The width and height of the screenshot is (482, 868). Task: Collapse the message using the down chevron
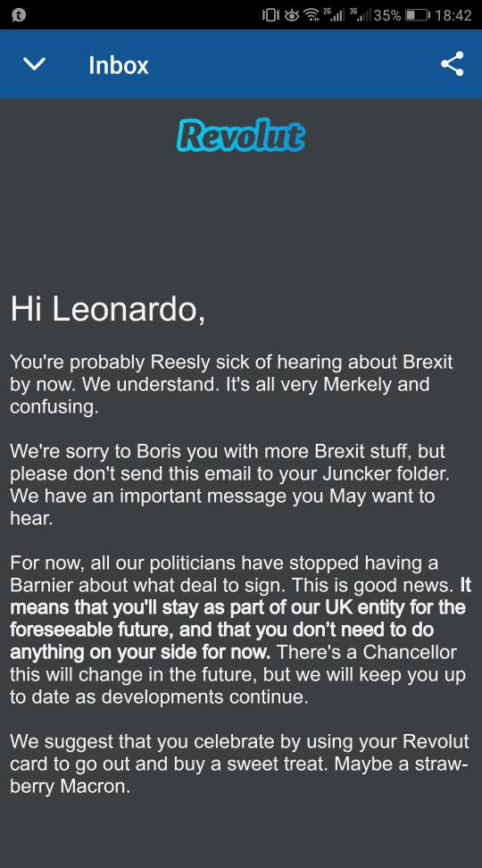34,64
